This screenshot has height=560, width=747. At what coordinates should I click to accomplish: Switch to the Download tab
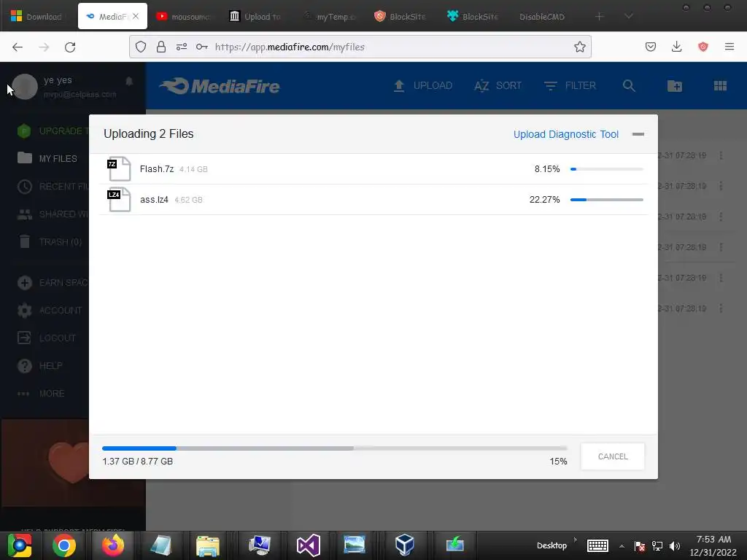click(36, 16)
